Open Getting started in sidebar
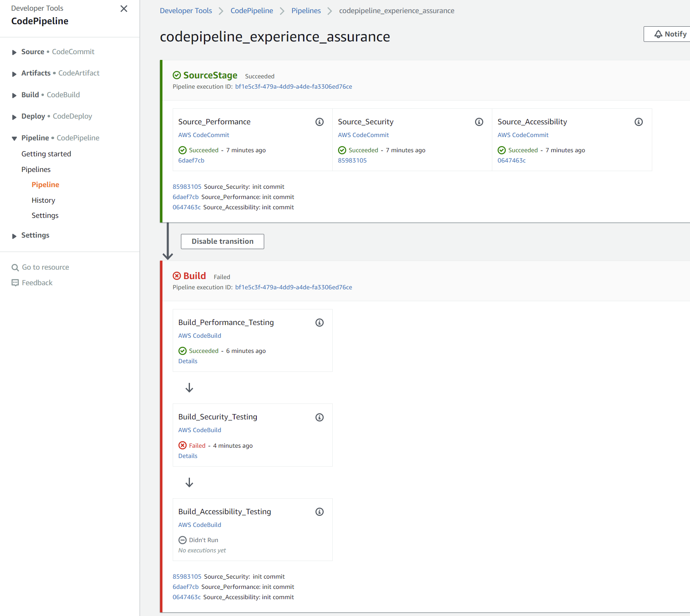 point(46,154)
